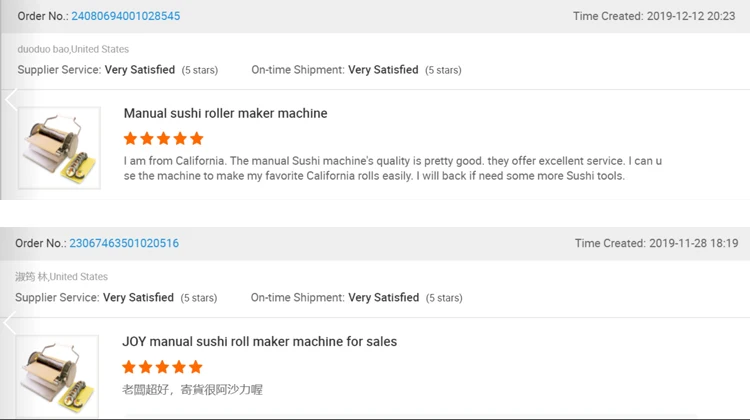The height and width of the screenshot is (420, 750).
Task: Open order number 23067463501020516
Action: pyautogui.click(x=124, y=243)
